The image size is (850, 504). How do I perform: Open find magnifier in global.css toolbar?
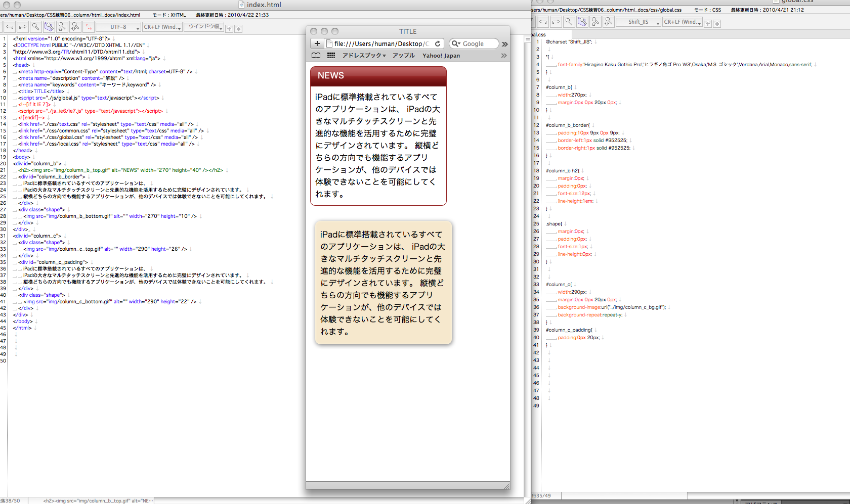pyautogui.click(x=569, y=22)
